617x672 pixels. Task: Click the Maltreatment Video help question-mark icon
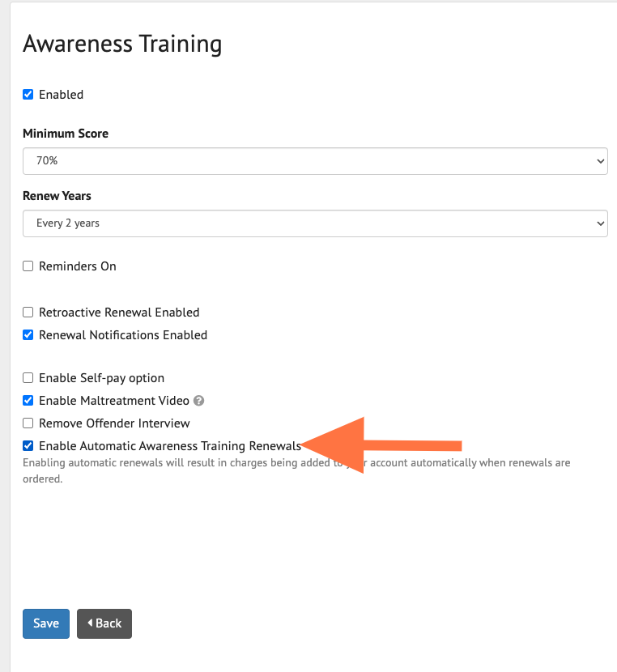pos(199,401)
